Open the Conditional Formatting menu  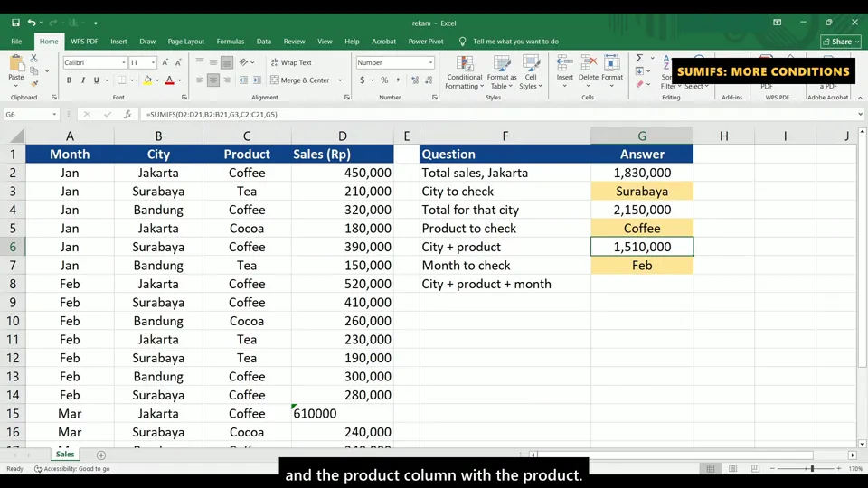[465, 72]
